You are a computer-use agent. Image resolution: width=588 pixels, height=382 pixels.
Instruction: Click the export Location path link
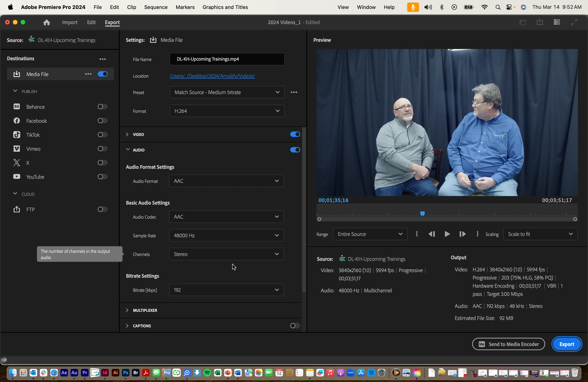point(212,76)
